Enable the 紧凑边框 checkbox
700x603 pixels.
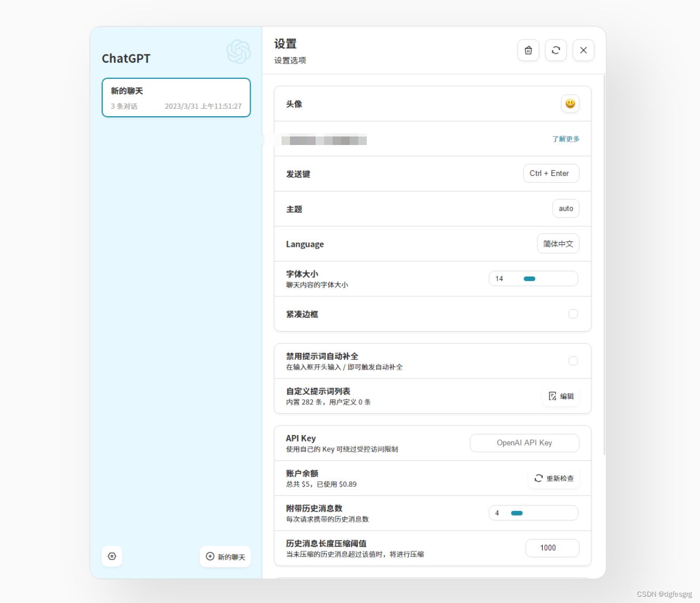[573, 314]
